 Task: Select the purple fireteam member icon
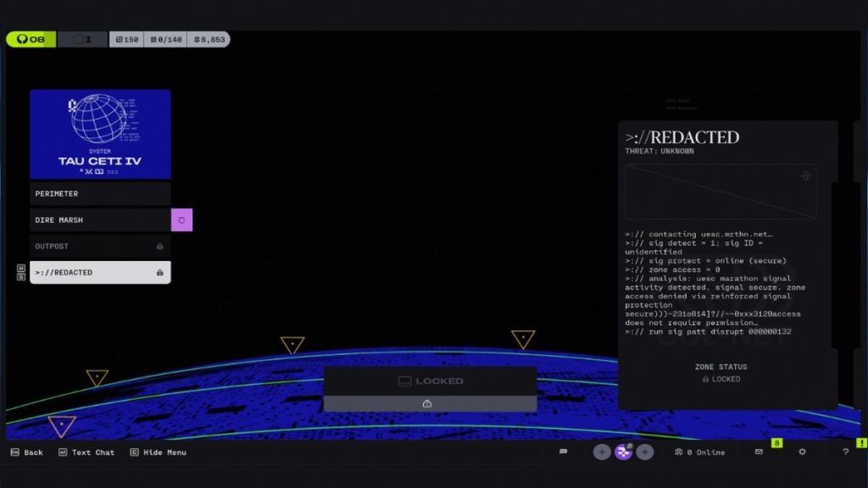pyautogui.click(x=624, y=452)
